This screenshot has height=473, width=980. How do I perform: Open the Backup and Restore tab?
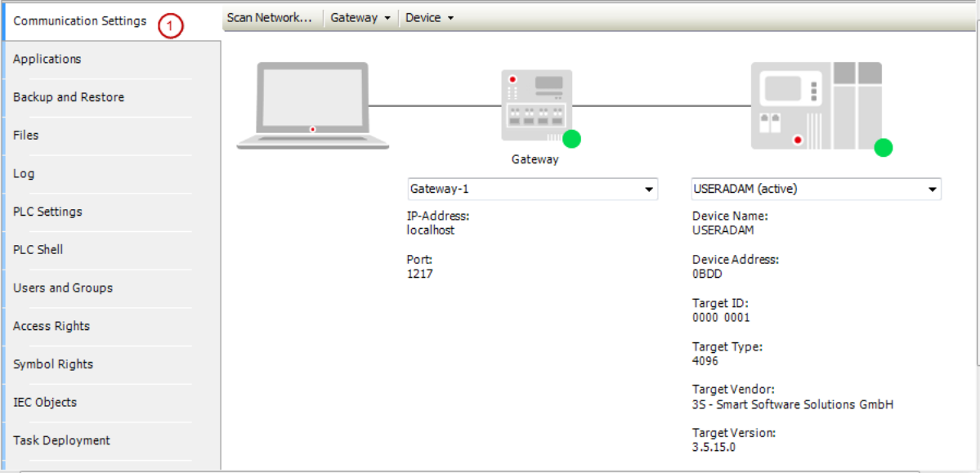tap(111, 97)
